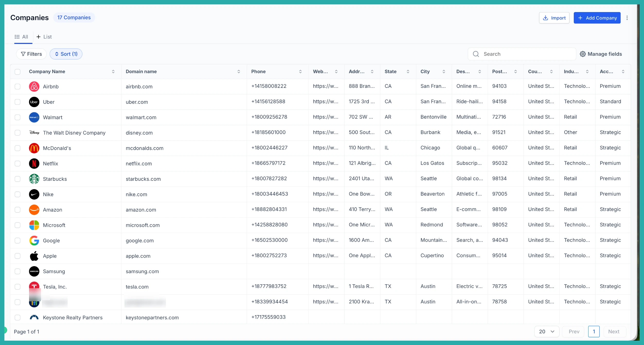This screenshot has width=644, height=345.
Task: Select the Keystone Realty Partners checkbox
Action: [x=17, y=318]
